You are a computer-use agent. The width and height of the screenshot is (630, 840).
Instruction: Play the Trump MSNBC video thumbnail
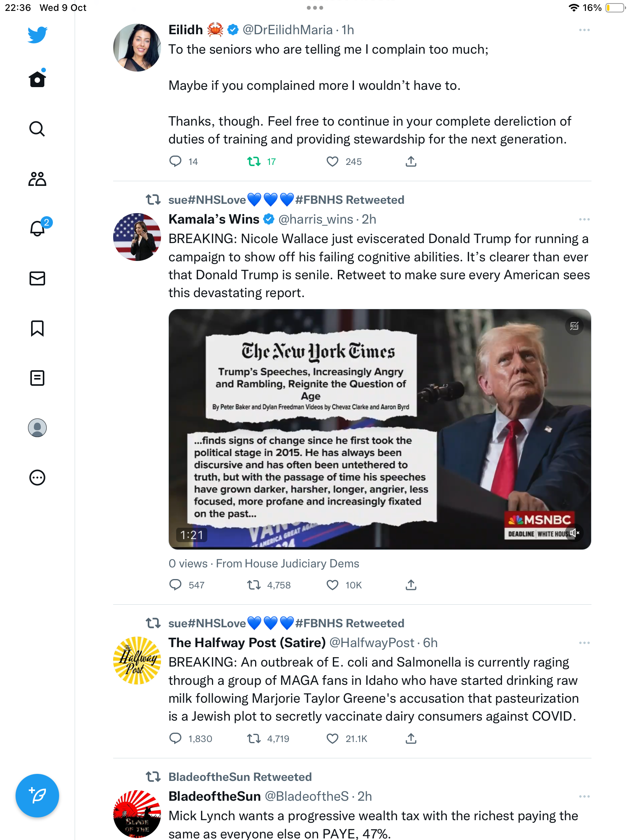click(380, 429)
